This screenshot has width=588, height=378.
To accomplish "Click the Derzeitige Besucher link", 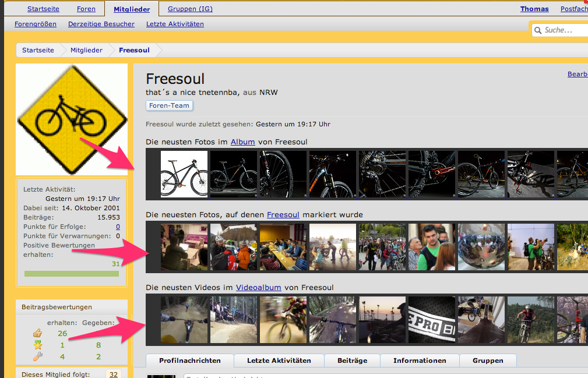I will [101, 24].
